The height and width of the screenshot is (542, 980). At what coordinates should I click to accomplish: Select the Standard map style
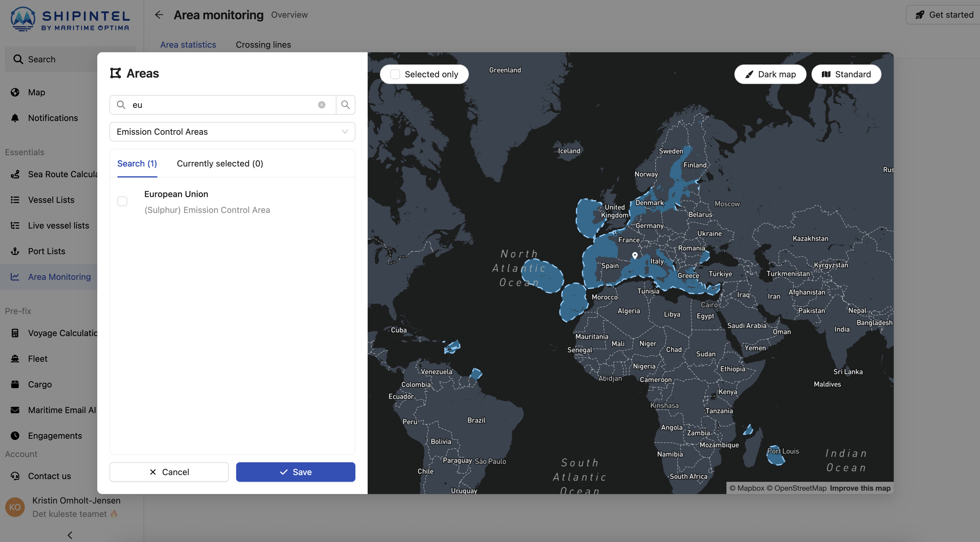(846, 74)
